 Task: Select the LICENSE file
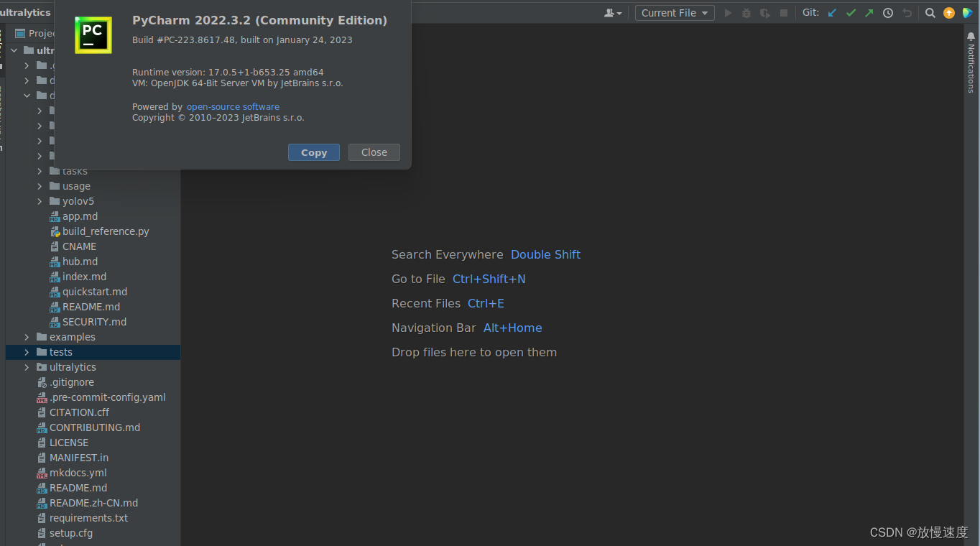[x=69, y=443]
